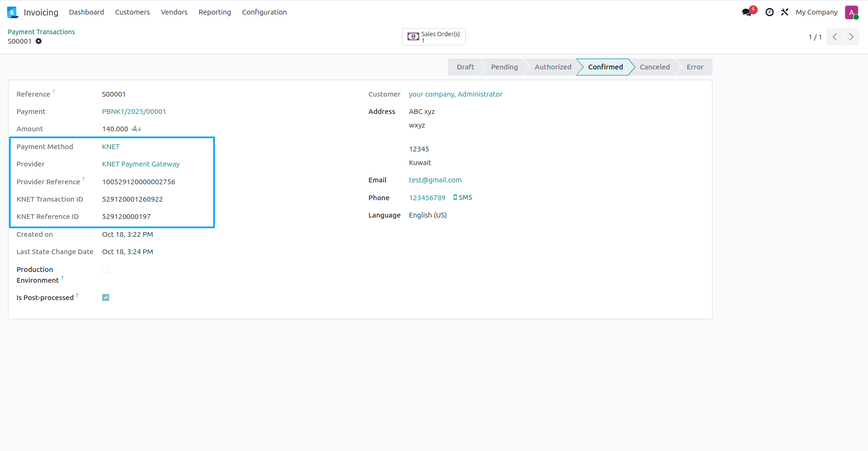Viewport: 868px width, 451px height.
Task: Show the Production Environment help tooltip mark
Action: click(62, 278)
